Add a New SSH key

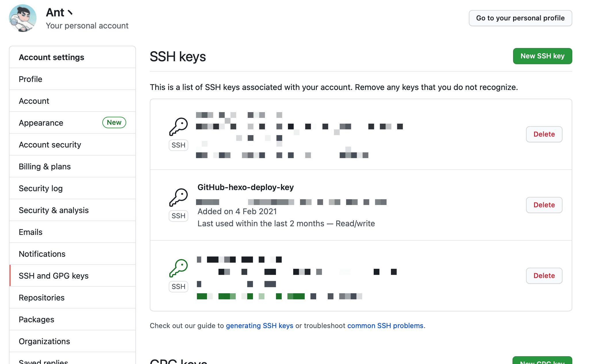pos(542,56)
